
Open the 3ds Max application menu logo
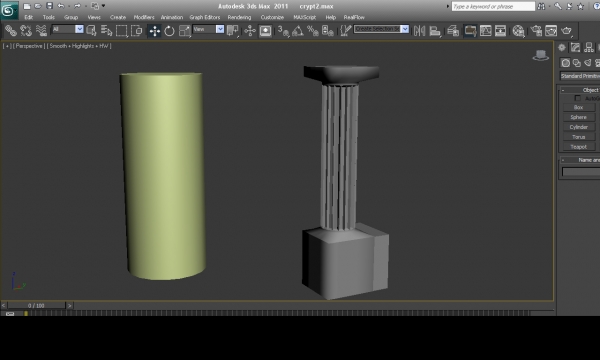pyautogui.click(x=8, y=10)
